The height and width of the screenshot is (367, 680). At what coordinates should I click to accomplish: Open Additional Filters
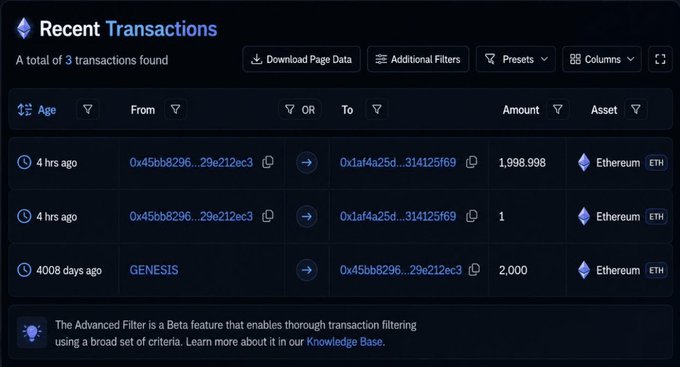418,59
